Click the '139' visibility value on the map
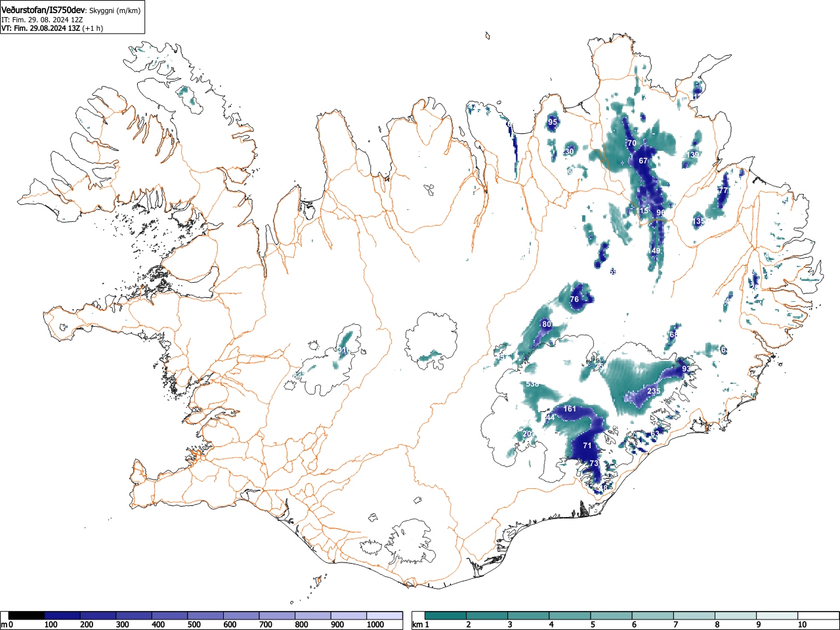840x630 pixels. coord(694,155)
